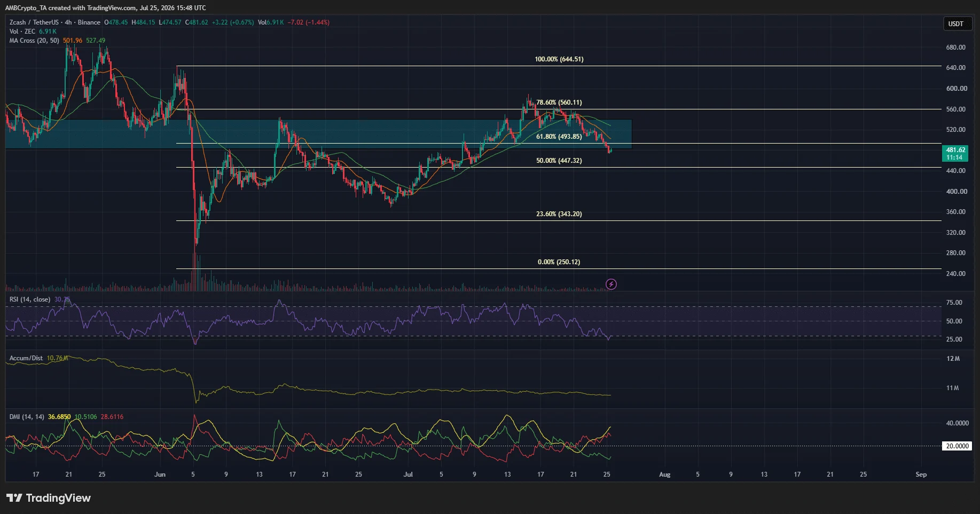
Task: Click the Jun date on time axis
Action: (x=160, y=475)
